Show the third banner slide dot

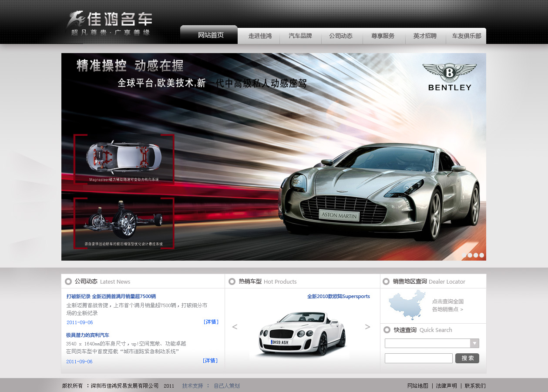(x=476, y=255)
